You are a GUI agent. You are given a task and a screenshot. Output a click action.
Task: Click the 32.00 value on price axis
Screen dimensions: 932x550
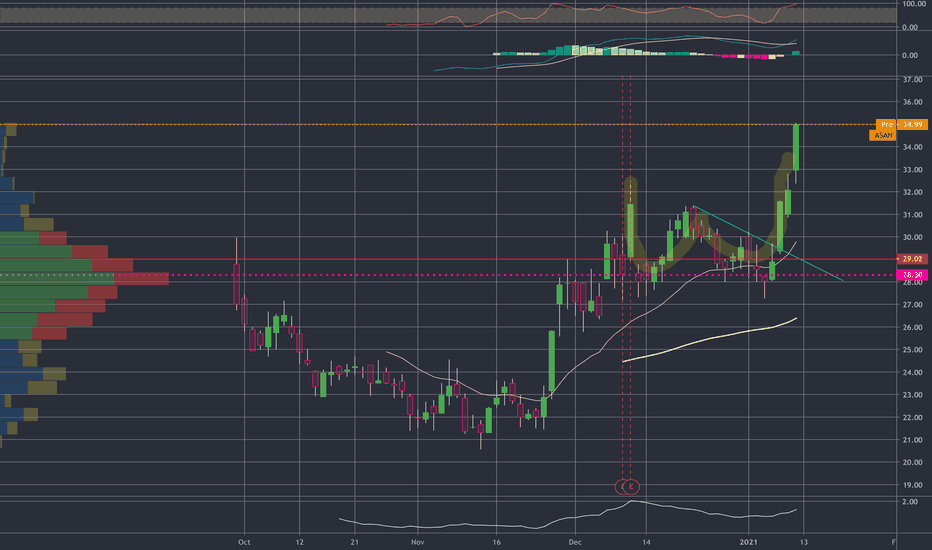tap(912, 193)
